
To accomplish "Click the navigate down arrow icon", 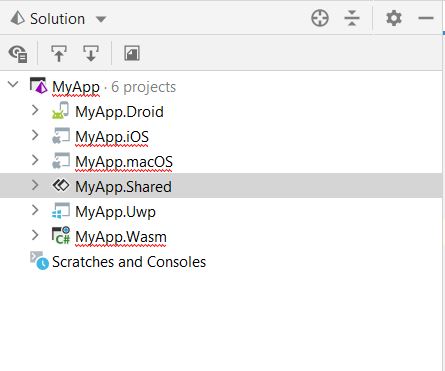I will tap(91, 53).
